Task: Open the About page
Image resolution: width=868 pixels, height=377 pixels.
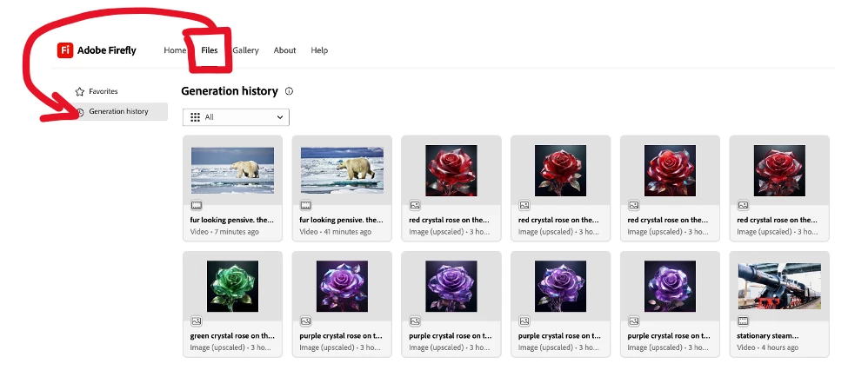Action: tap(284, 50)
